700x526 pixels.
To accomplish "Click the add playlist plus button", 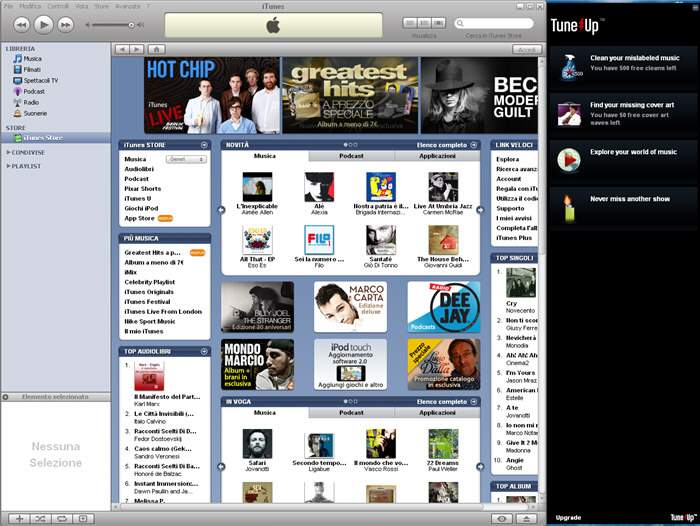I will [20, 518].
